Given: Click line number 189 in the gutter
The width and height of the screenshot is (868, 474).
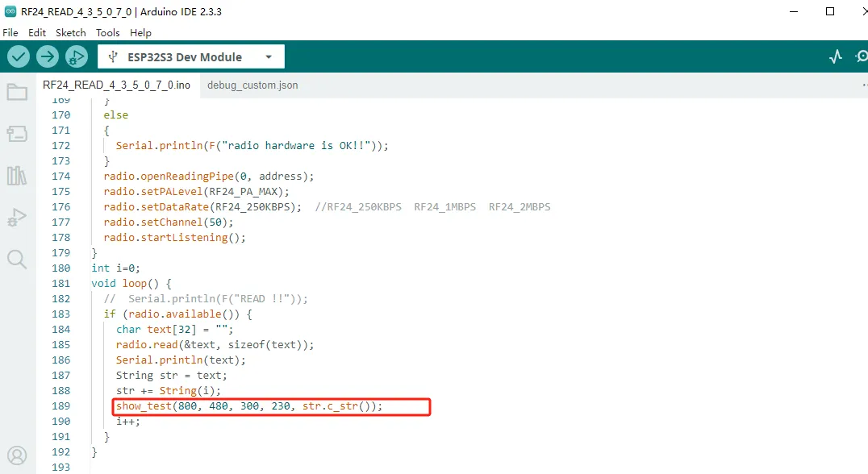Looking at the screenshot, I should [x=61, y=406].
